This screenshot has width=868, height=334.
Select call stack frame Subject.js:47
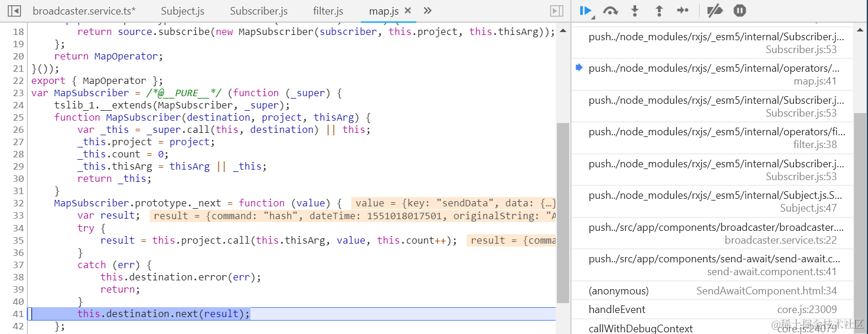(x=712, y=202)
